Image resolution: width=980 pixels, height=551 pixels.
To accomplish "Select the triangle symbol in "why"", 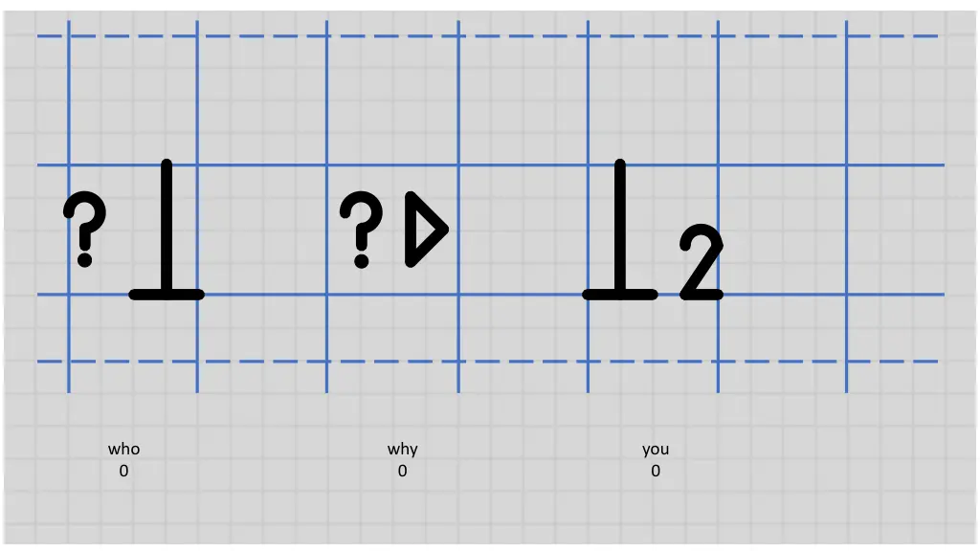I will pyautogui.click(x=426, y=230).
